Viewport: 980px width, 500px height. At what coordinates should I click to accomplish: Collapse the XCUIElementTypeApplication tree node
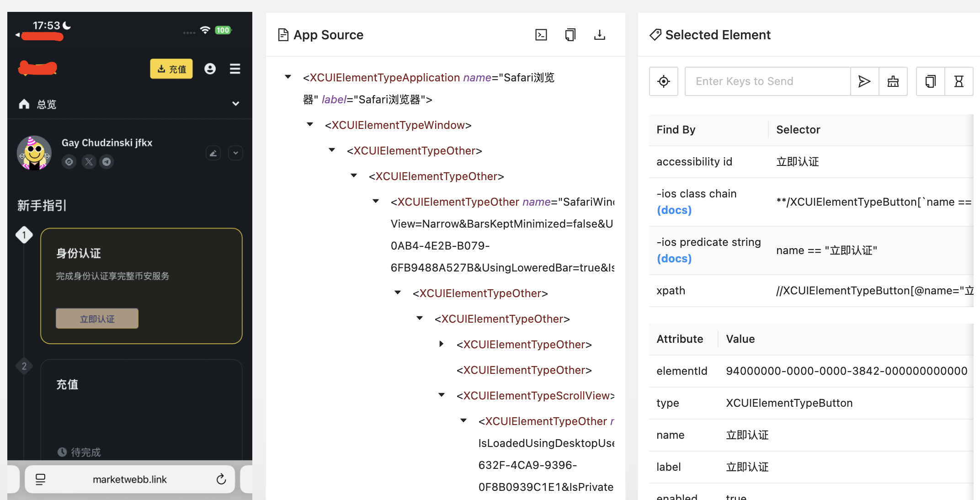click(288, 77)
